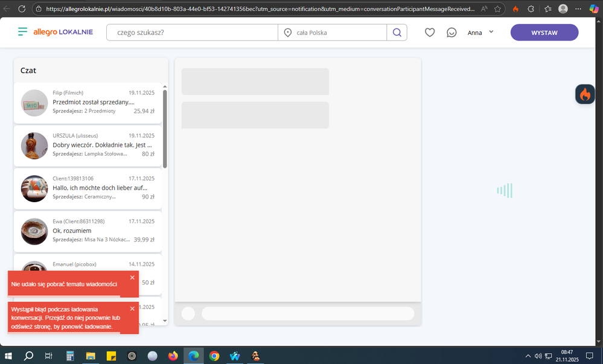Open favorites via the heart icon

coord(430,33)
